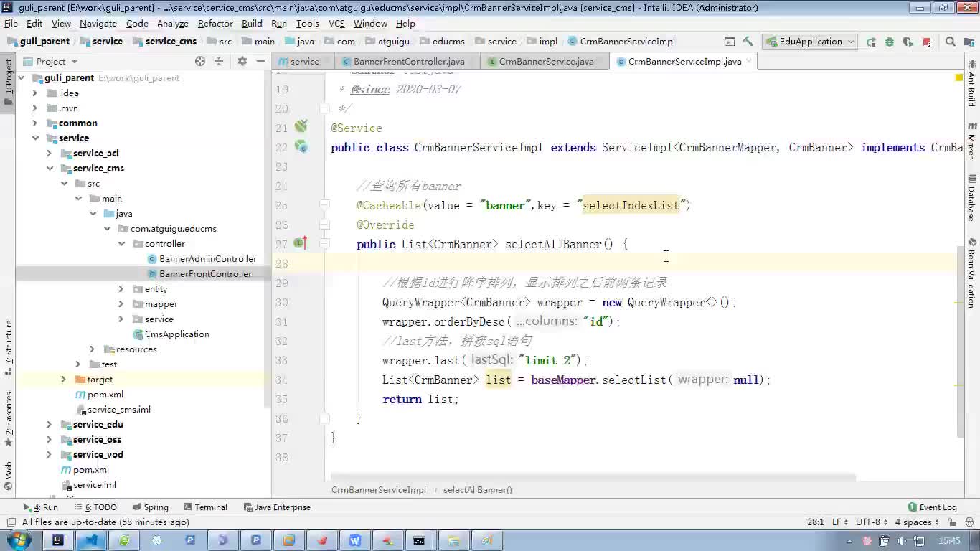Expand the service_edu module node
Viewport: 980px width, 551px height.
click(x=50, y=425)
